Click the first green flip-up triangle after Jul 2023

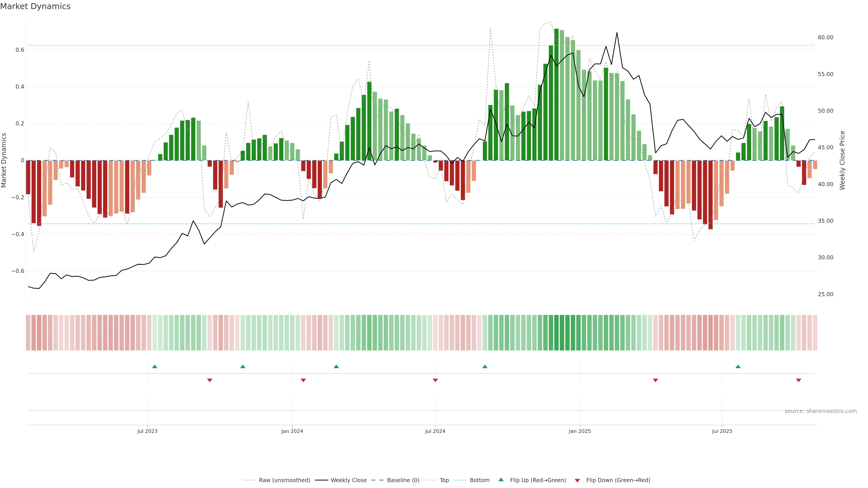pos(155,366)
